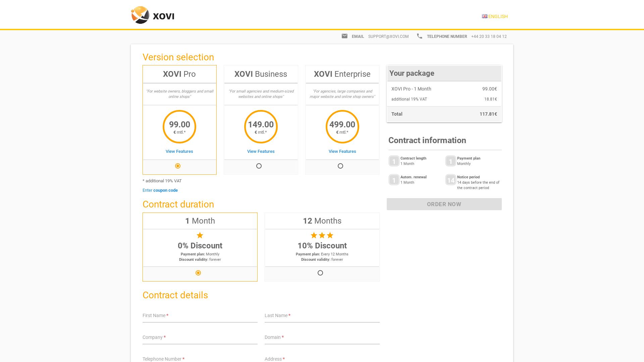This screenshot has height=362, width=644.
Task: Click the email envelope icon
Action: [344, 36]
